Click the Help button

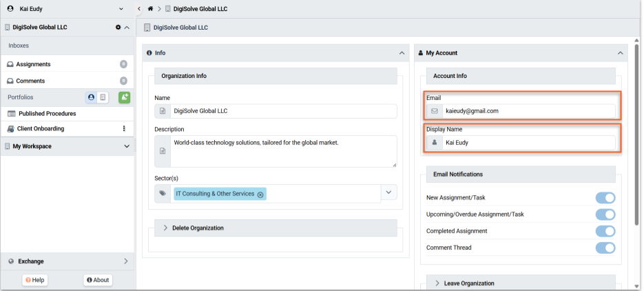tap(34, 280)
